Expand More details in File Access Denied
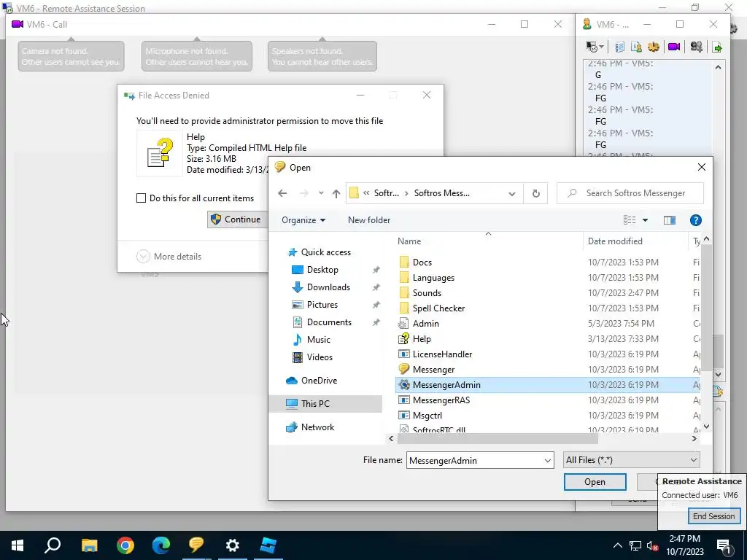This screenshot has width=747, height=560. (169, 257)
